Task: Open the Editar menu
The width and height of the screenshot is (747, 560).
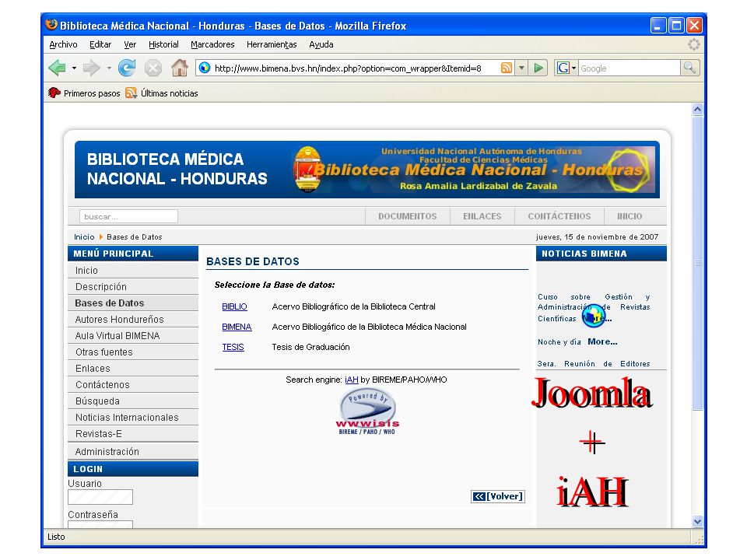Action: (x=100, y=44)
